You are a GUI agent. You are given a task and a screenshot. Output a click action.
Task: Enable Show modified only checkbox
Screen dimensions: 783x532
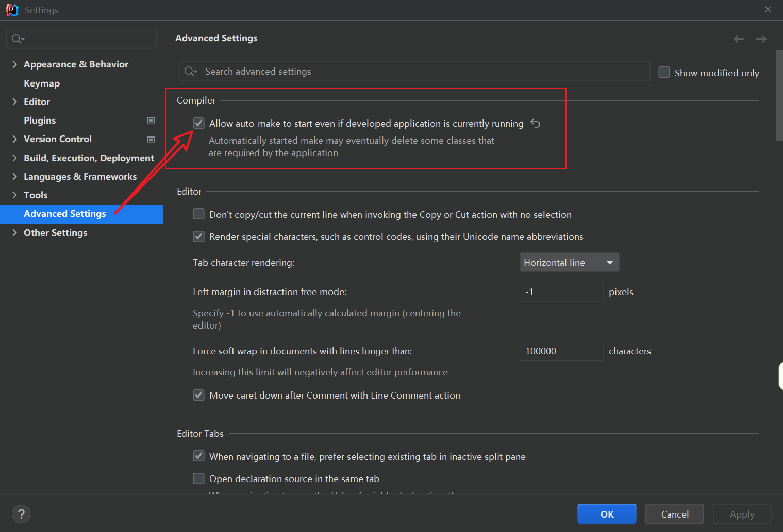664,73
